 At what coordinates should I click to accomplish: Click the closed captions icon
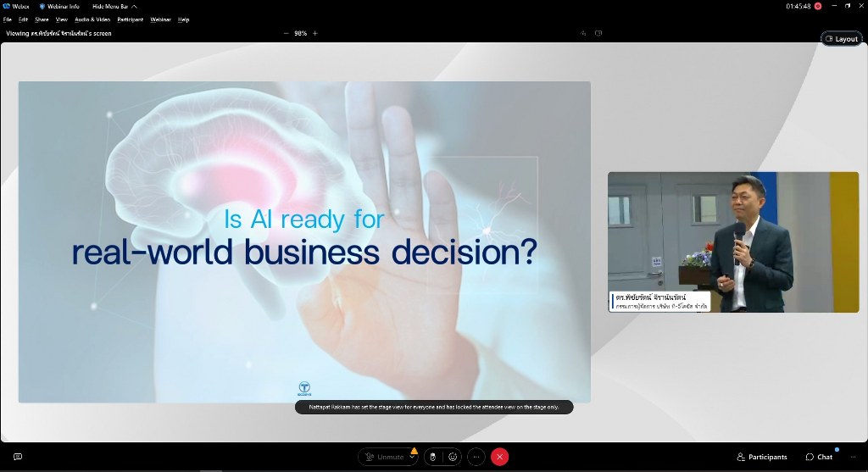click(18, 457)
